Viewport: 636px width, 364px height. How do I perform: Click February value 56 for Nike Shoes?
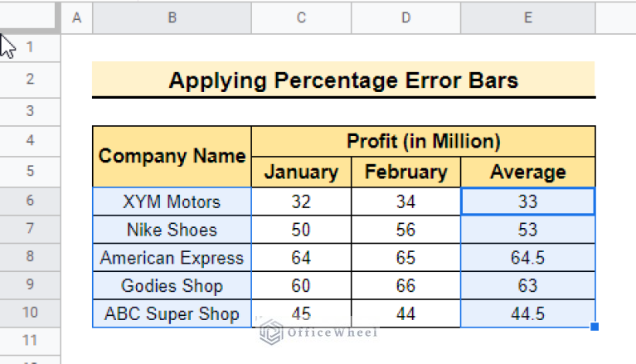(405, 230)
